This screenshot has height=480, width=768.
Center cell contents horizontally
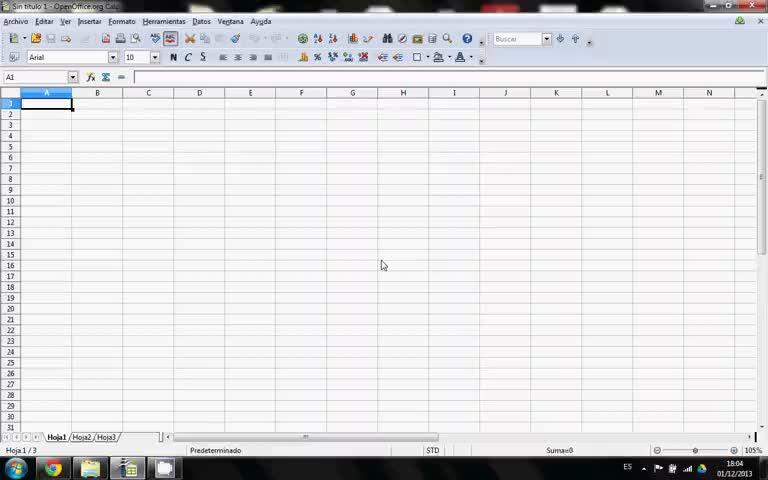238,57
